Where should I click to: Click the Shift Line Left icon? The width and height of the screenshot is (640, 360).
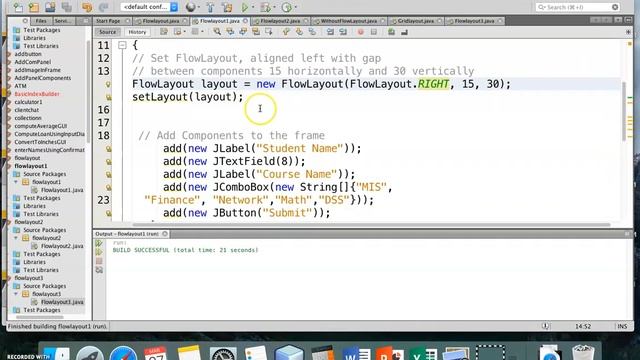(330, 32)
